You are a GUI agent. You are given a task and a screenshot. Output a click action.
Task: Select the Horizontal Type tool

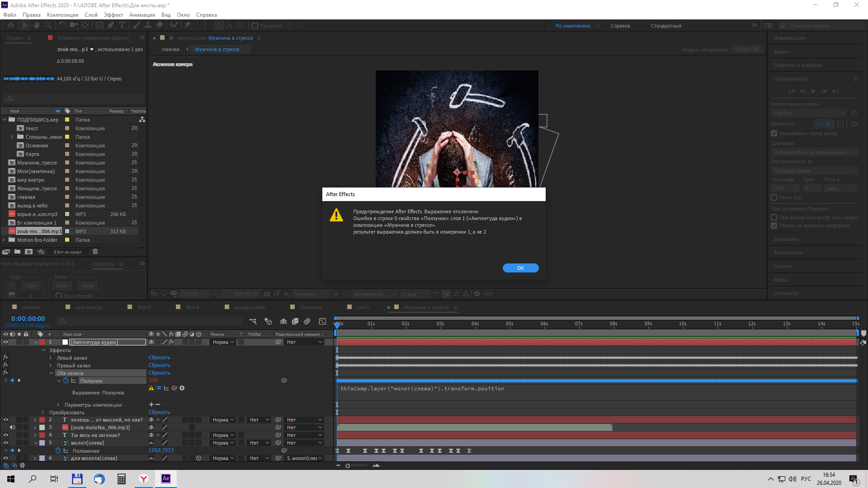122,25
